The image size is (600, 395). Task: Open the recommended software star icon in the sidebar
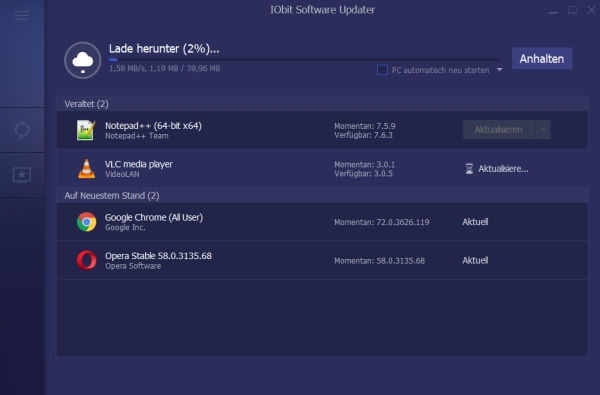point(22,175)
